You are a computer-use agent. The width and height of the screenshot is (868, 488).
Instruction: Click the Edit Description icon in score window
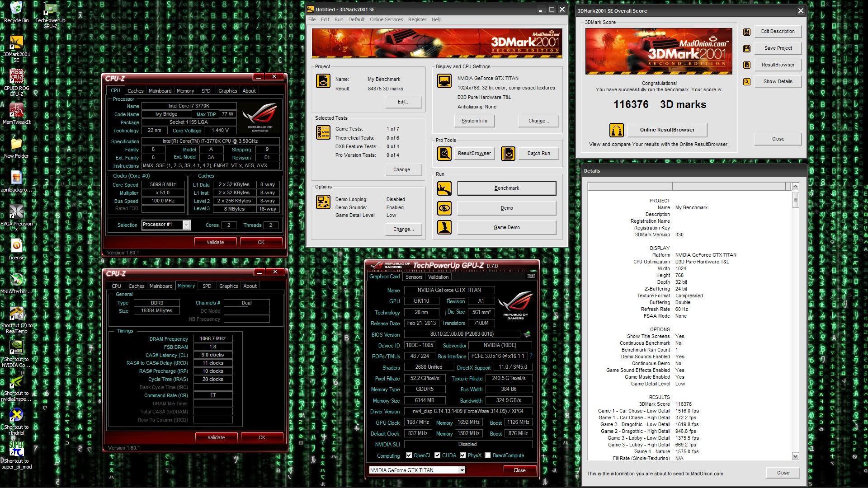(x=747, y=32)
